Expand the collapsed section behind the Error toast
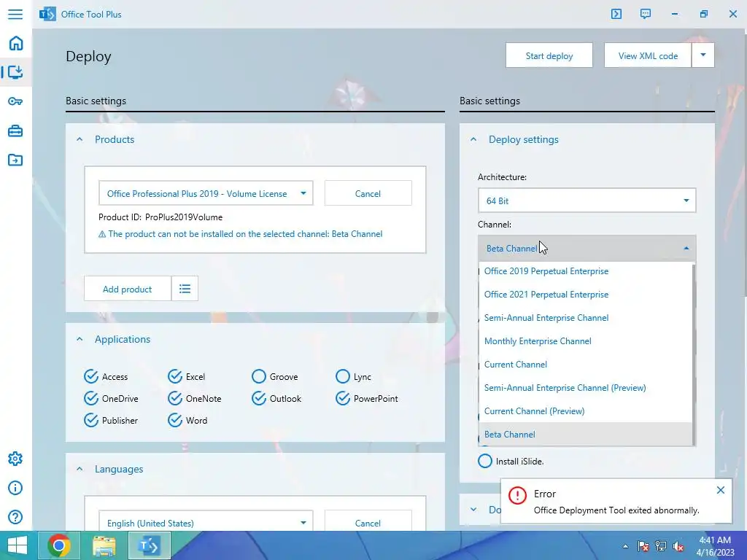 pos(473,510)
